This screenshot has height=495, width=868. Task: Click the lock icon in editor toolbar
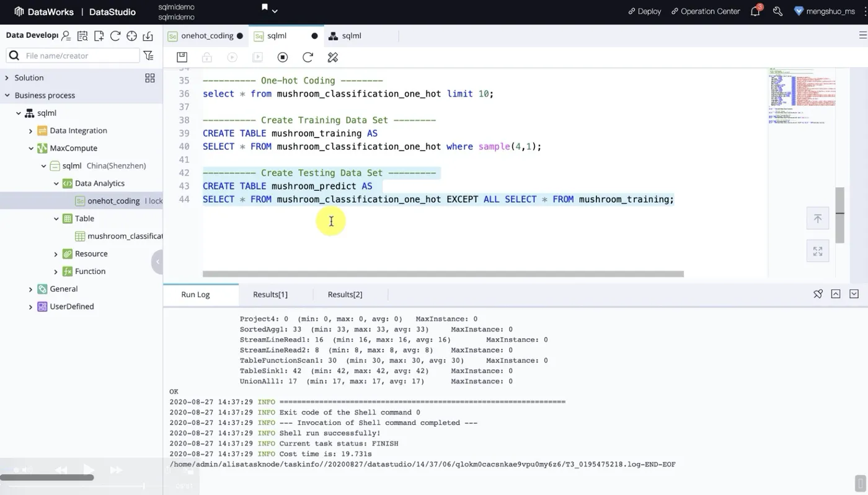[207, 57]
